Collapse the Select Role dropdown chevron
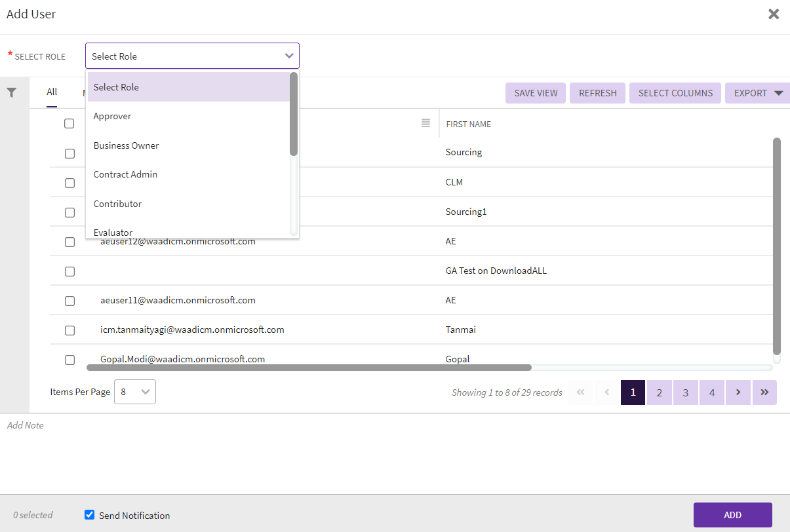This screenshot has height=532, width=790. click(x=289, y=56)
